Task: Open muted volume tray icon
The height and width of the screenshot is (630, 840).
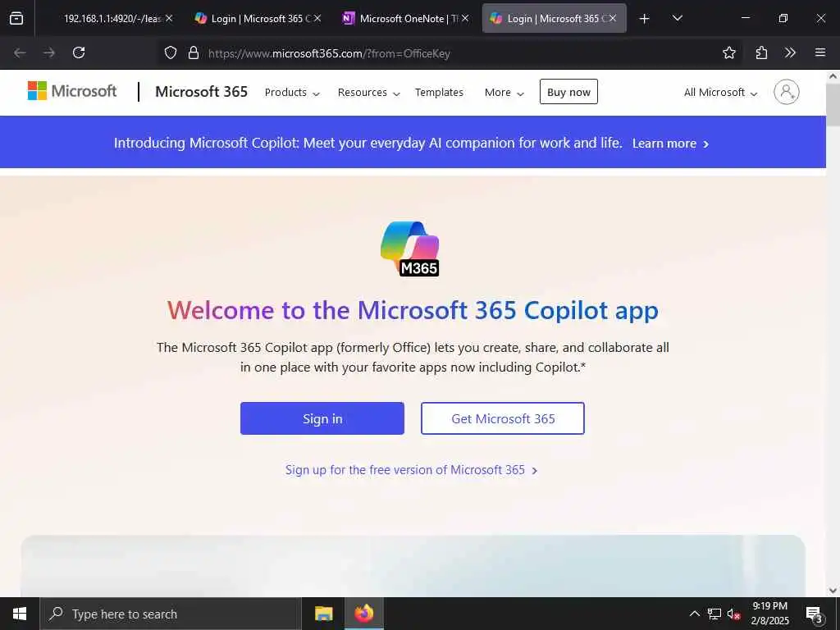Action: [x=733, y=614]
